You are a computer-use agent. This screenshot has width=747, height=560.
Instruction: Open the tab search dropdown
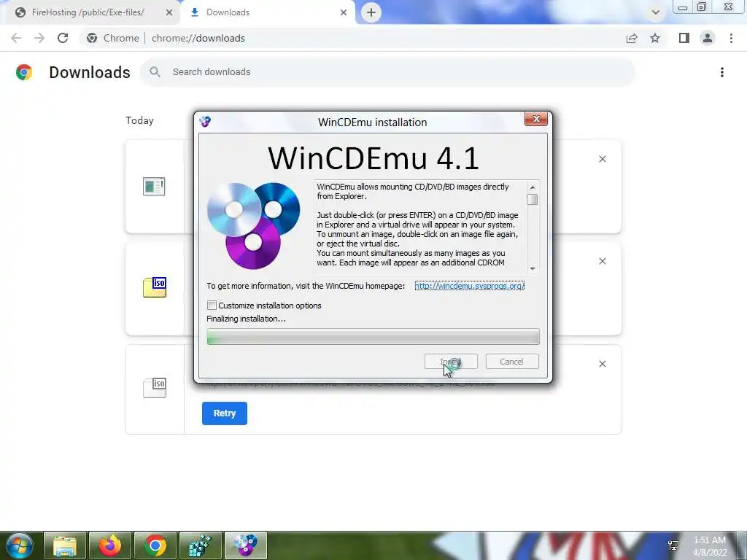pyautogui.click(x=656, y=12)
